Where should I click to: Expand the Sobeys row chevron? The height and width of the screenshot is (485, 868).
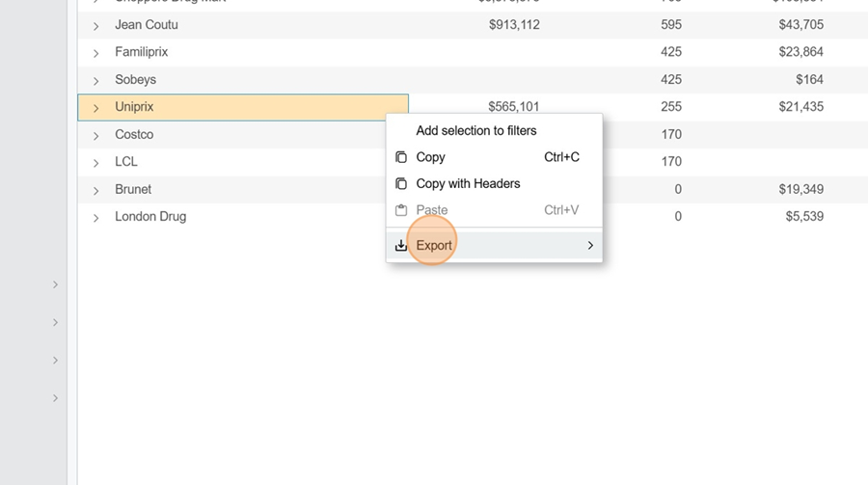point(95,81)
